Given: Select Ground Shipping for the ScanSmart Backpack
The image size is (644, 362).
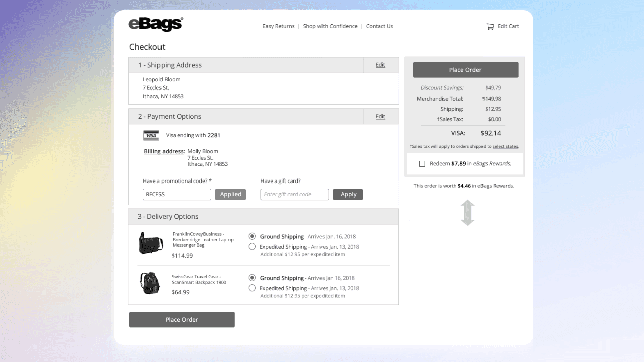Looking at the screenshot, I should [x=252, y=278].
